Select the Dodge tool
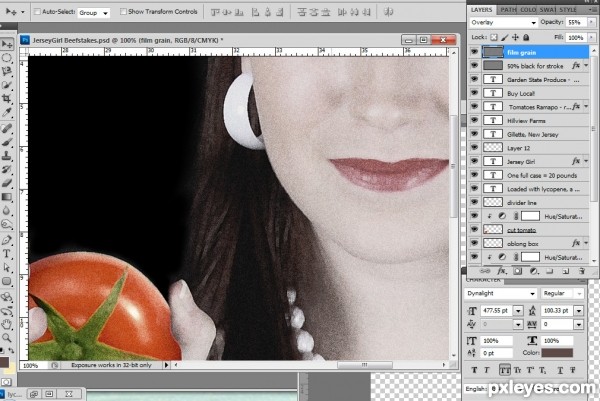 (x=7, y=224)
